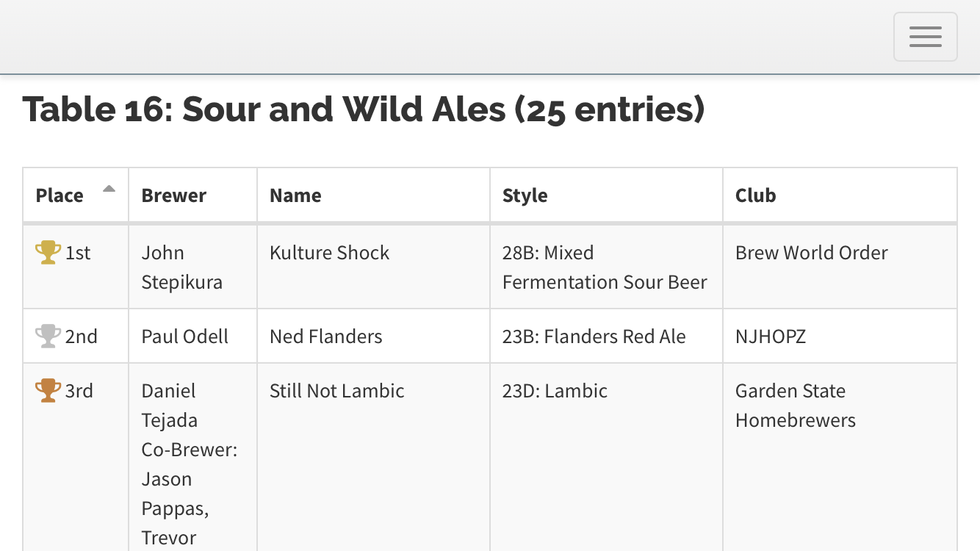Image resolution: width=980 pixels, height=551 pixels.
Task: Select the Kulture Shock entry name
Action: coord(330,253)
